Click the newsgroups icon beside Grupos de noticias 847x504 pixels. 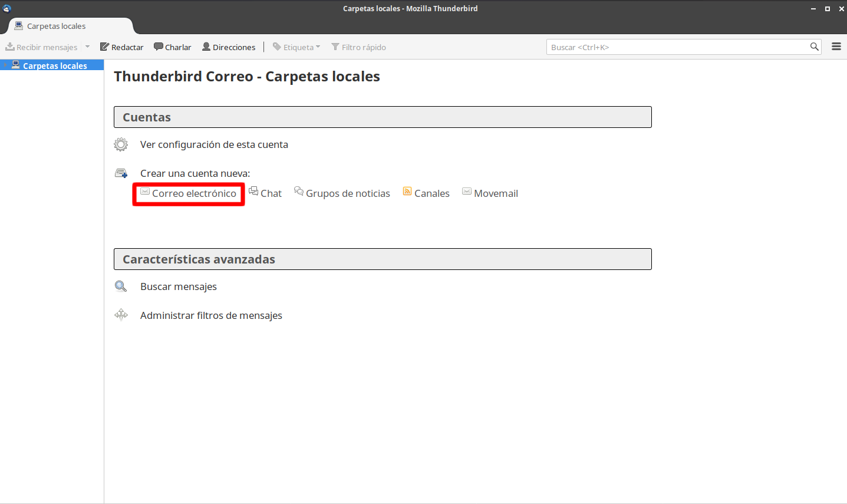299,191
